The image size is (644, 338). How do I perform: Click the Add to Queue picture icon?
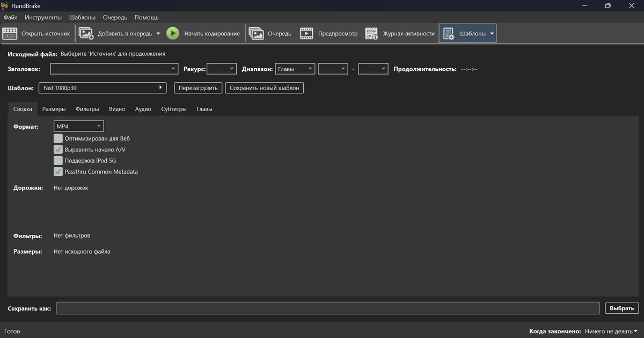(x=86, y=33)
